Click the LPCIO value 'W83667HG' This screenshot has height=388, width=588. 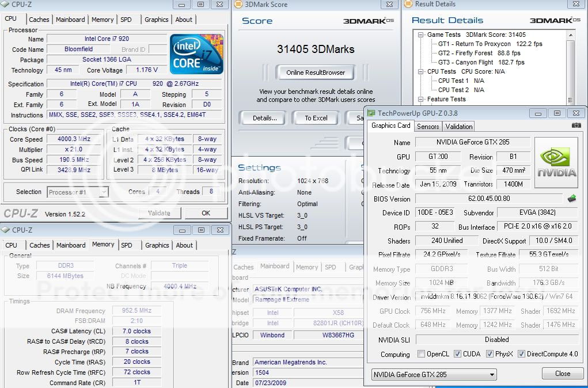338,335
